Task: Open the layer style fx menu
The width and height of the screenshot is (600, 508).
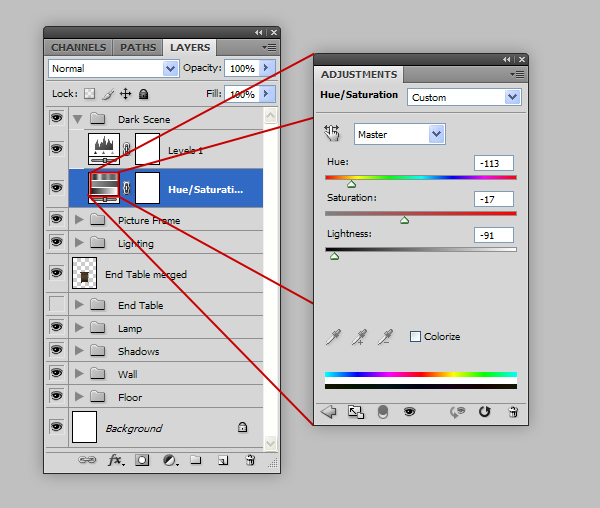Action: point(115,460)
